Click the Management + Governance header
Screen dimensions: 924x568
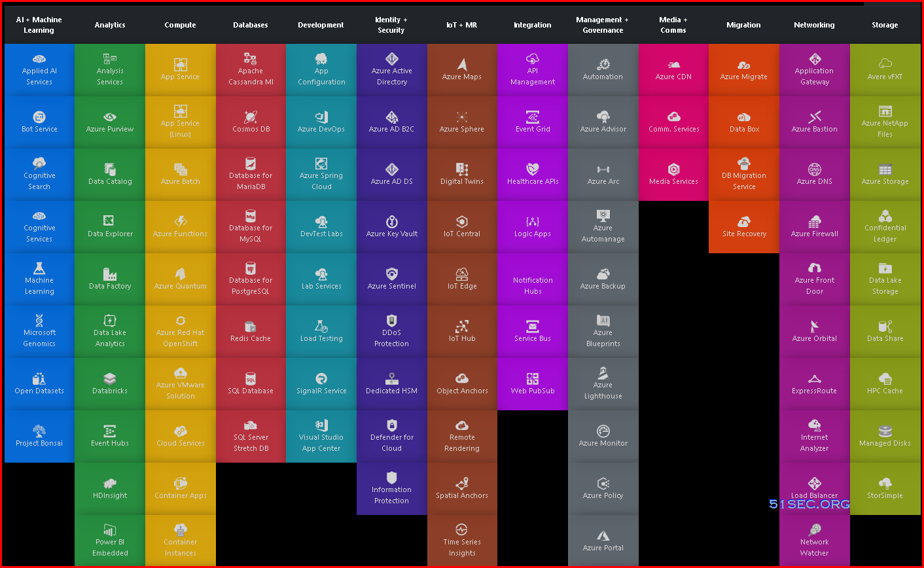point(603,25)
